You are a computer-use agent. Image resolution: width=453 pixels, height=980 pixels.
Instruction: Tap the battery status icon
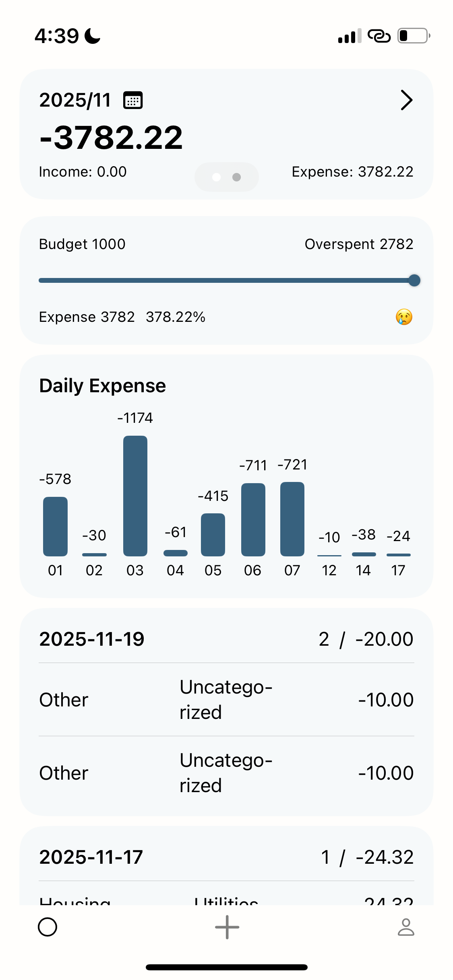pos(414,36)
